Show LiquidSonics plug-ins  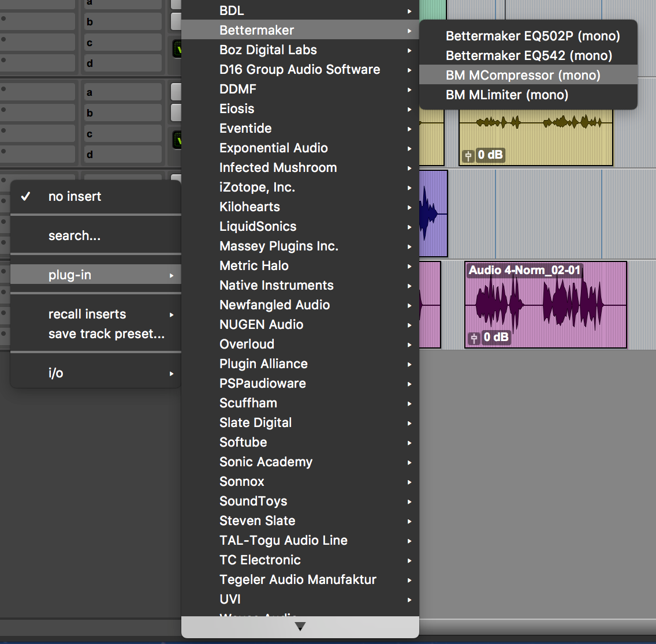pos(300,227)
